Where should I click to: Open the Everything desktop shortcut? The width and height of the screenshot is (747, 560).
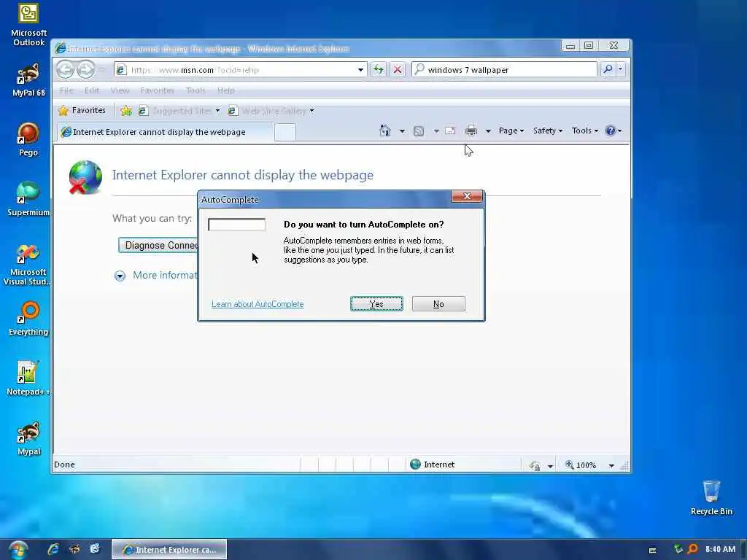[28, 319]
